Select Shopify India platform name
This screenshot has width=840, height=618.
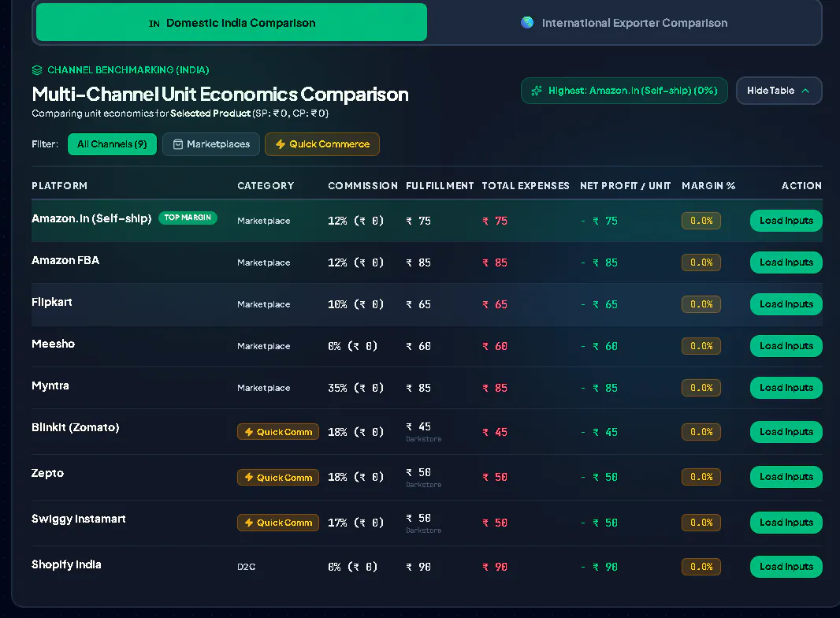pos(66,565)
